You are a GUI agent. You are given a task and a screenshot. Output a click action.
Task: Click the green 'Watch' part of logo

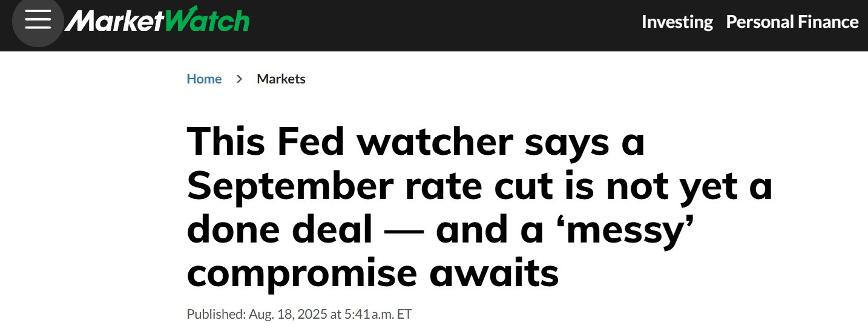[207, 20]
